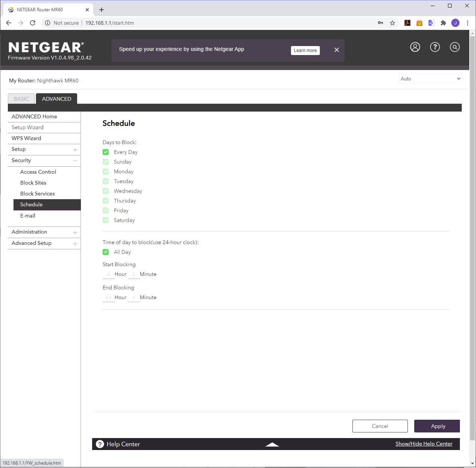476x468 pixels.
Task: Click the NETGEAR logo
Action: pyautogui.click(x=46, y=47)
